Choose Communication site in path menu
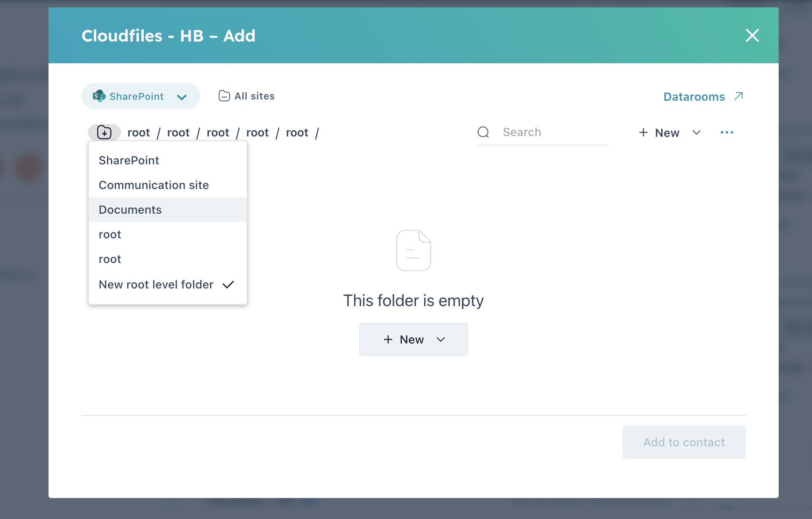Screen dimensions: 812x519 (x=168, y=185)
